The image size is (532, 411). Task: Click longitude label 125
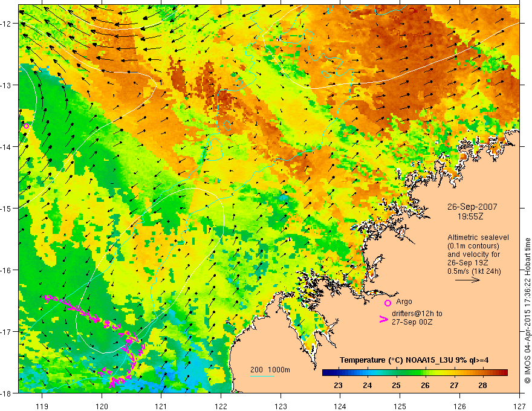[400, 406]
